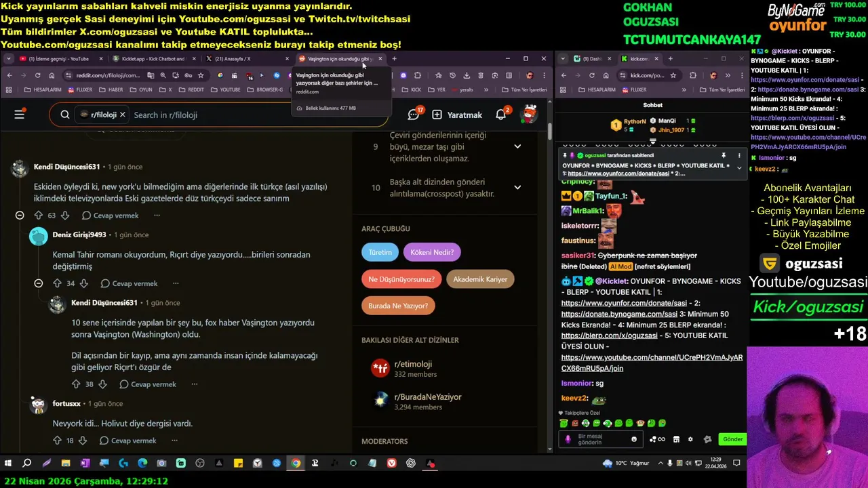The height and width of the screenshot is (488, 868).
Task: Select the Ne Düşünüyorsunuz? flair button
Action: [x=401, y=279]
